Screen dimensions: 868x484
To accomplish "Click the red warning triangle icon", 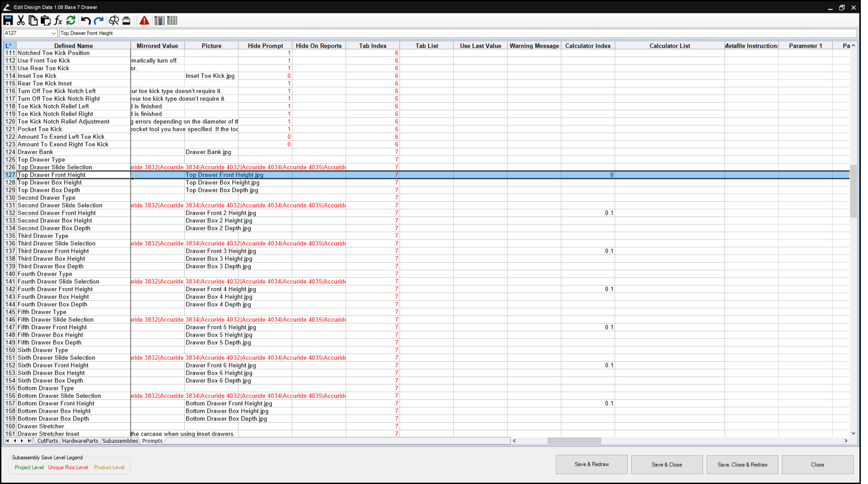I will (144, 21).
